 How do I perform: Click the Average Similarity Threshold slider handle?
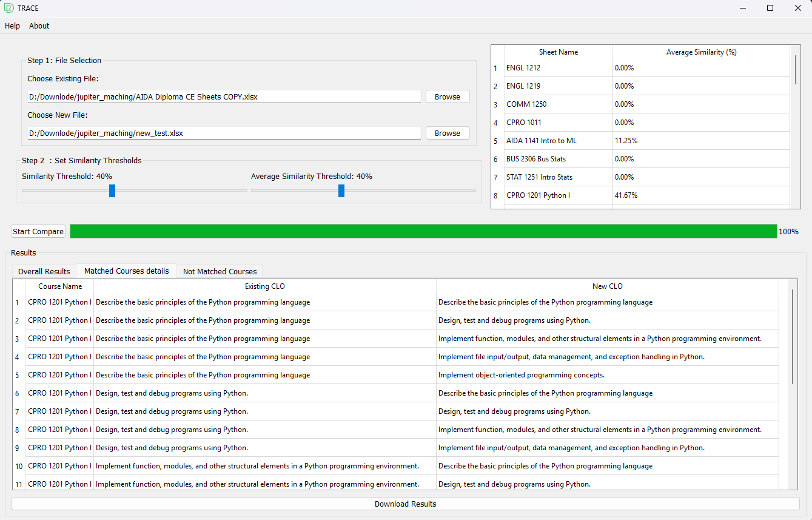coord(341,191)
